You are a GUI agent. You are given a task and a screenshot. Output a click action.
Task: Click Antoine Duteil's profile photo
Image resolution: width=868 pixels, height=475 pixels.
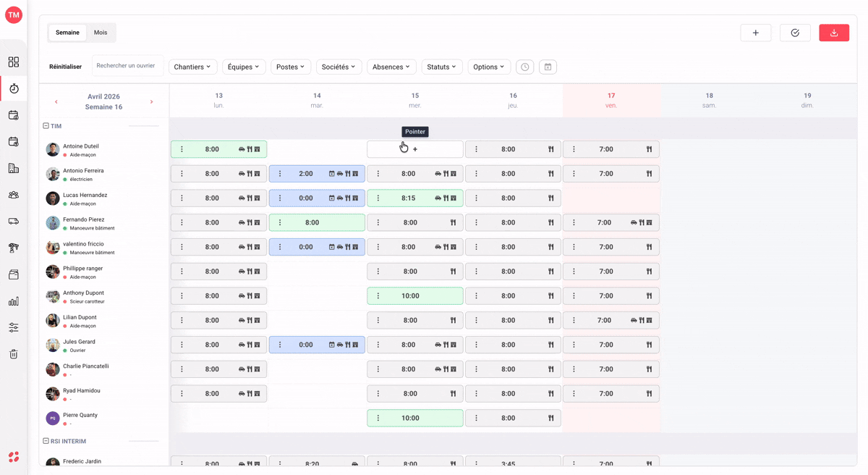[x=53, y=150]
